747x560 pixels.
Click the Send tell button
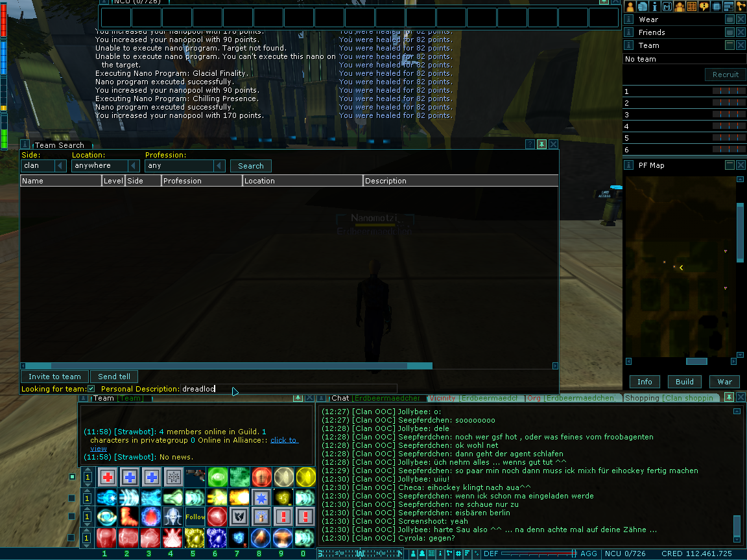[114, 377]
